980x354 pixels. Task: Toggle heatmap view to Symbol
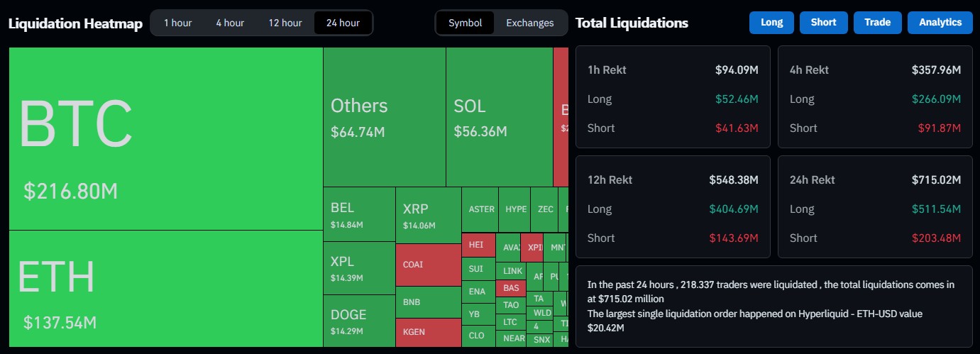point(465,23)
